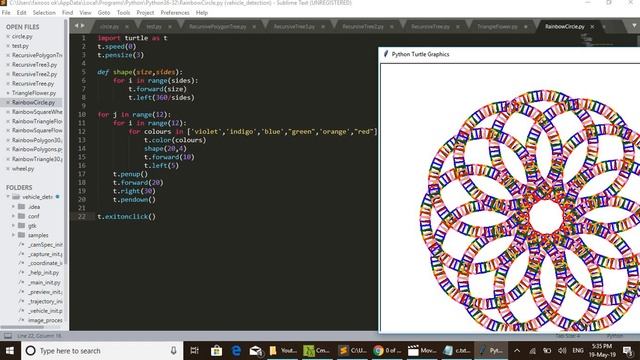Navigate tabs right with the forward arrow
The height and width of the screenshot is (360, 640).
[83, 26]
